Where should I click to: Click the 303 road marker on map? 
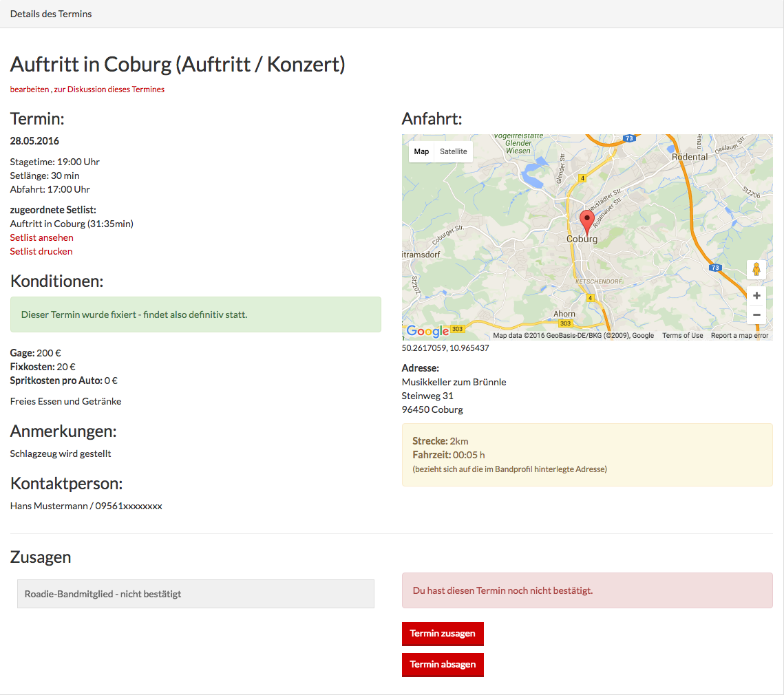click(566, 323)
